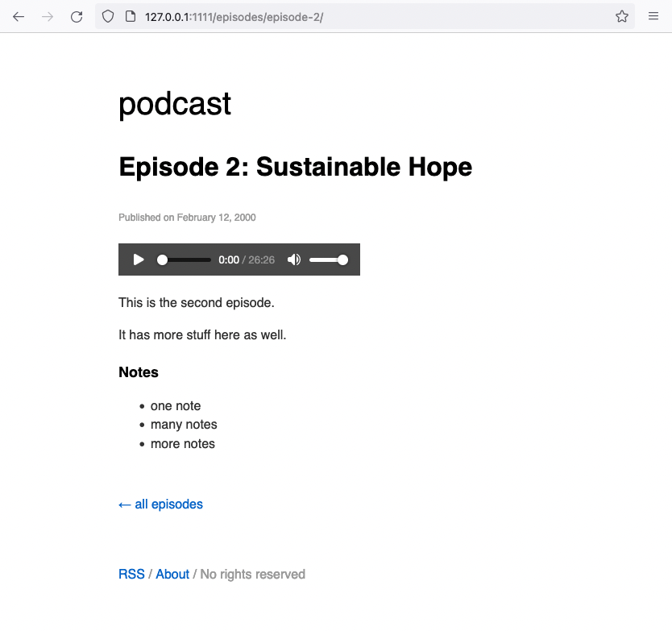The image size is (672, 631).
Task: Play the episode audio
Action: (139, 259)
